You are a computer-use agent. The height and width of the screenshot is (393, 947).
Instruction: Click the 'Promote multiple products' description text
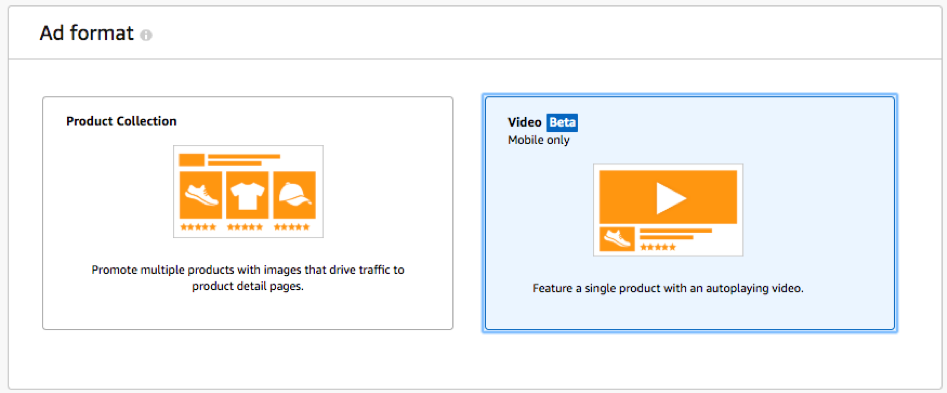[x=248, y=278]
